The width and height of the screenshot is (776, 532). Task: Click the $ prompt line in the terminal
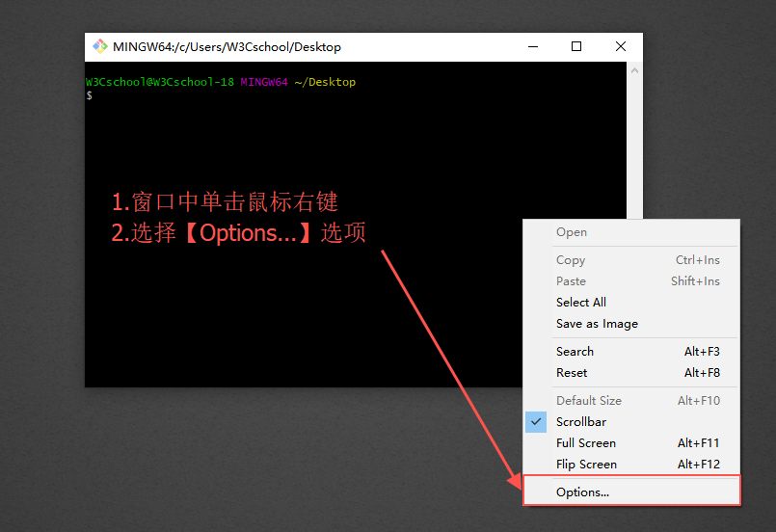click(x=90, y=95)
